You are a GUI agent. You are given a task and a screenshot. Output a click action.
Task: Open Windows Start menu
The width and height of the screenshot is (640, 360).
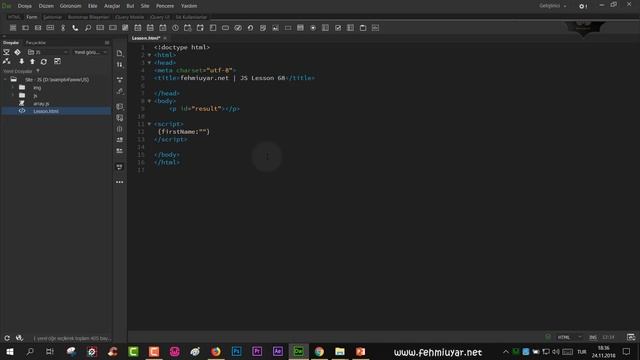click(10, 351)
